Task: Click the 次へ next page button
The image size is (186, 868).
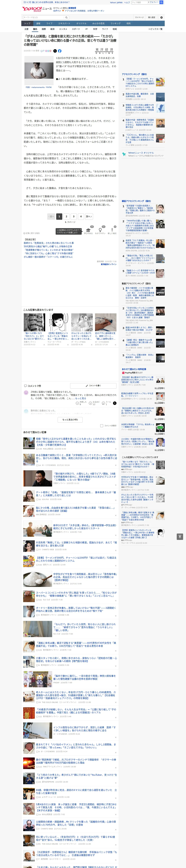Action: 89,217
